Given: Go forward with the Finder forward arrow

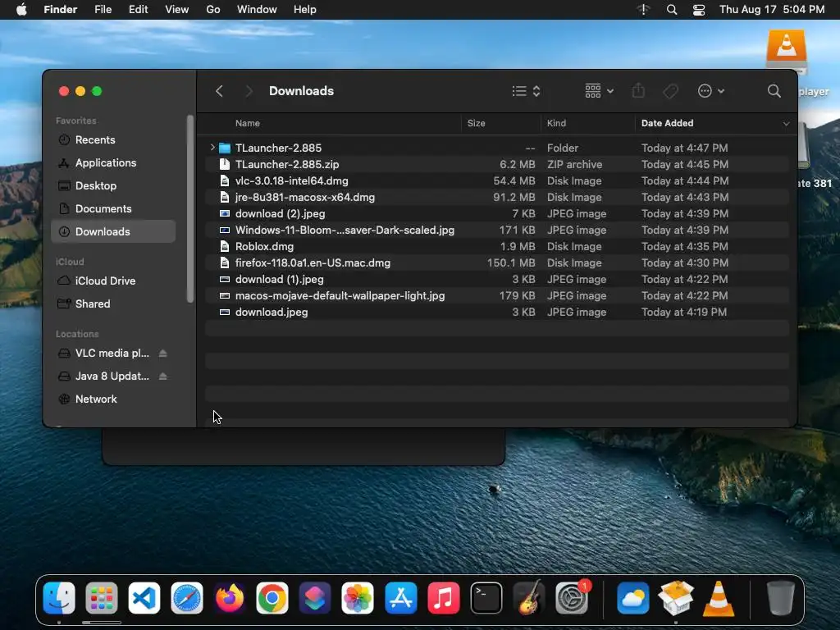Looking at the screenshot, I should point(249,91).
